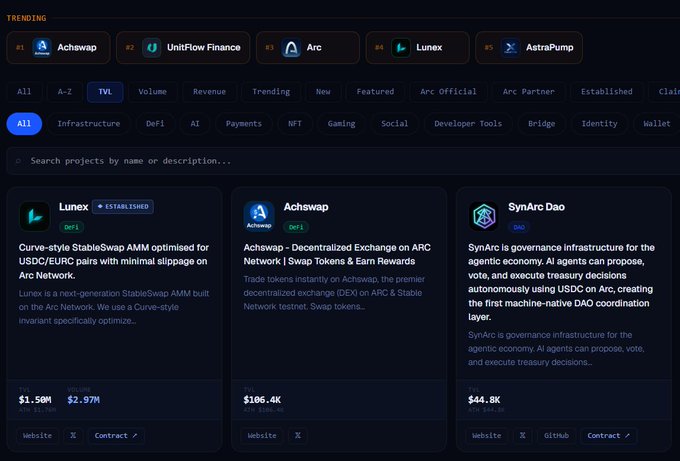Show New projects
680x461 pixels.
[323, 92]
